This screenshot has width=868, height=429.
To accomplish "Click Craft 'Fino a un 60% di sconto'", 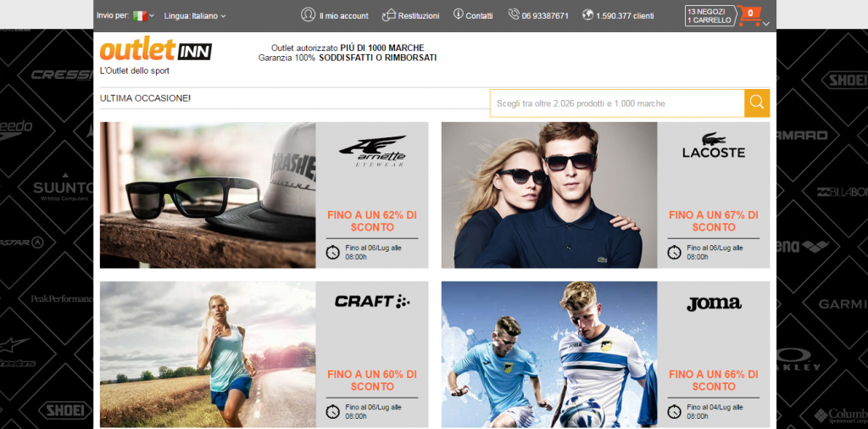I will [372, 381].
